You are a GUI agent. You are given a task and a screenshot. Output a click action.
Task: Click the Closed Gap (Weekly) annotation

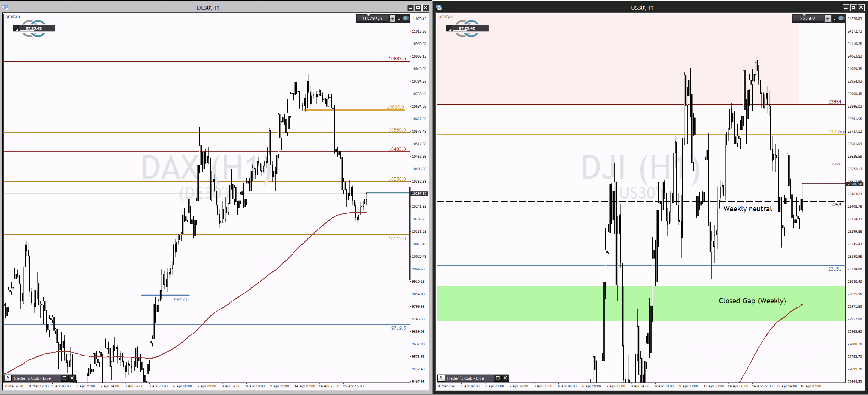[752, 301]
